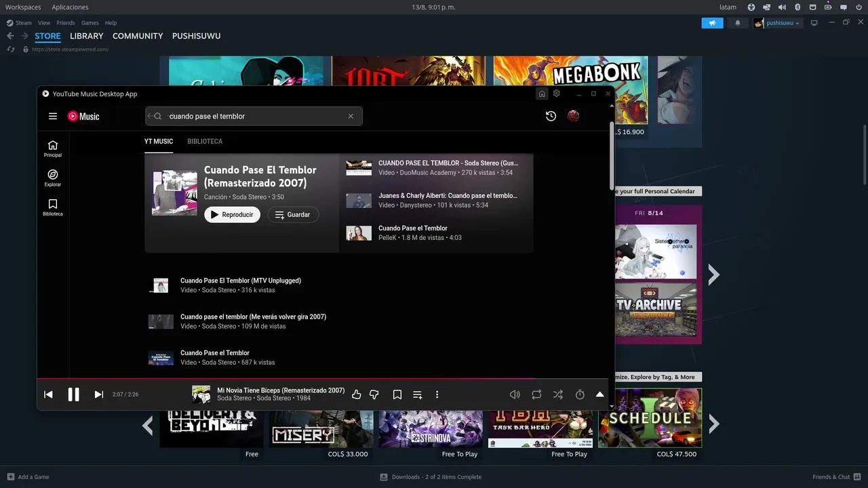Save the playing song to library bookmark
Viewport: 868px width, 488px height.
(397, 394)
